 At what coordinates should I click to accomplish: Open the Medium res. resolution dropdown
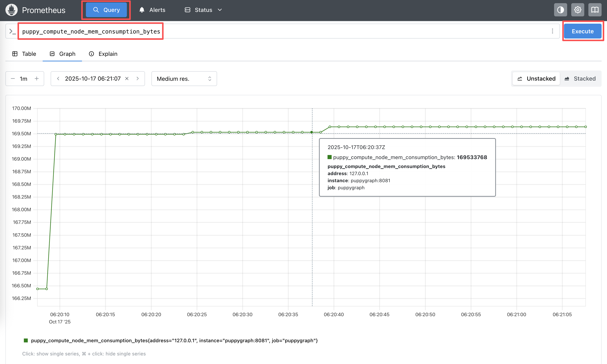click(184, 79)
